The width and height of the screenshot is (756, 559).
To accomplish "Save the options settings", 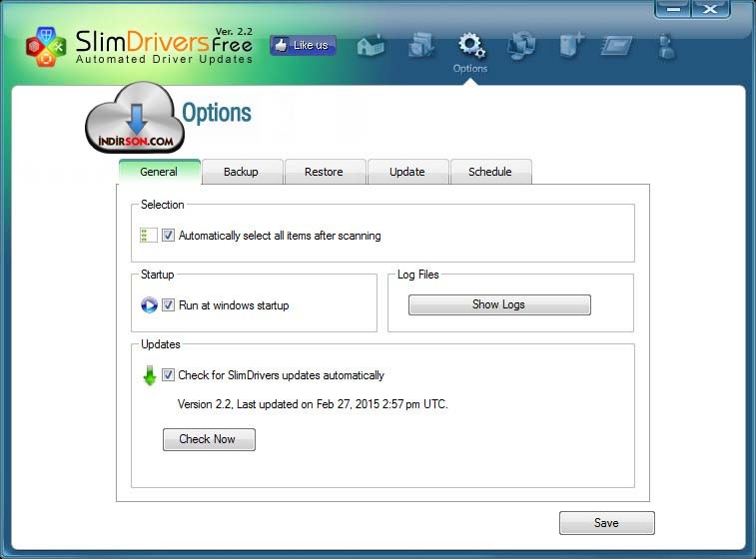I will pyautogui.click(x=606, y=523).
